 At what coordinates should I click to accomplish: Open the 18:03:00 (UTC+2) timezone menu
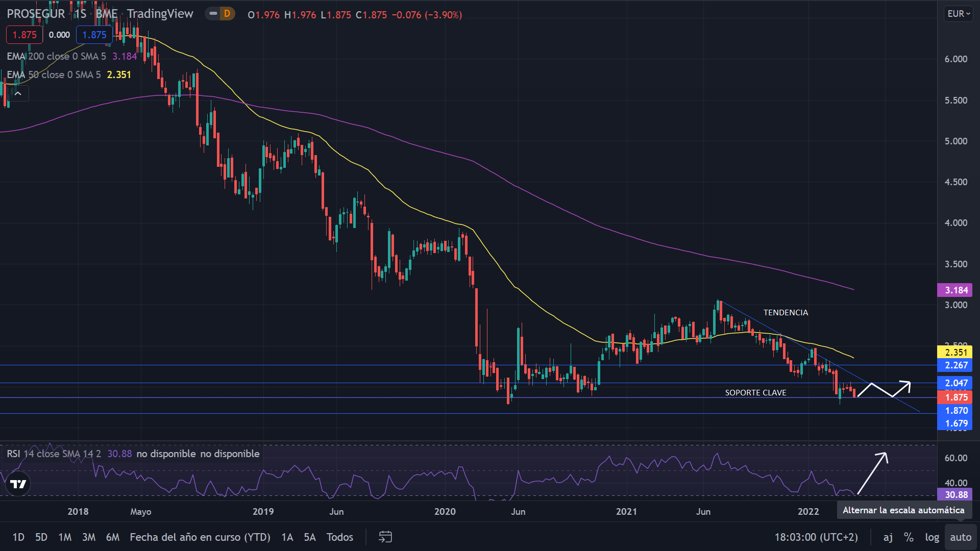(816, 537)
